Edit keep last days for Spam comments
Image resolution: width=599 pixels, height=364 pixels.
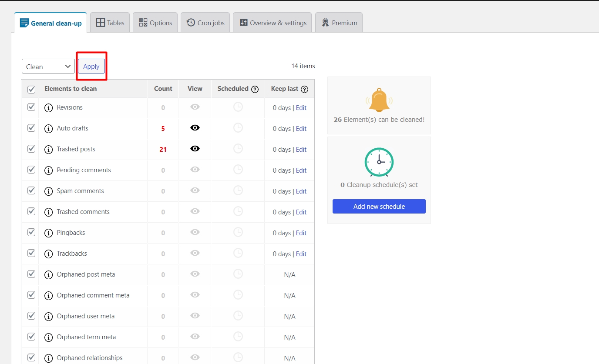coord(301,191)
